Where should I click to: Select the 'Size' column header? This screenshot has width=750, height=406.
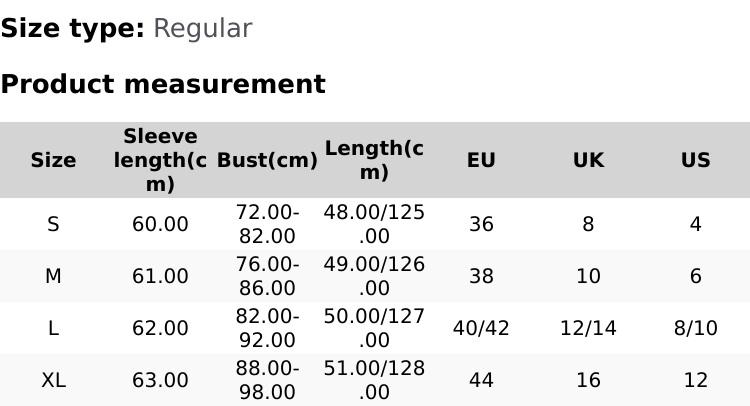pos(53,160)
